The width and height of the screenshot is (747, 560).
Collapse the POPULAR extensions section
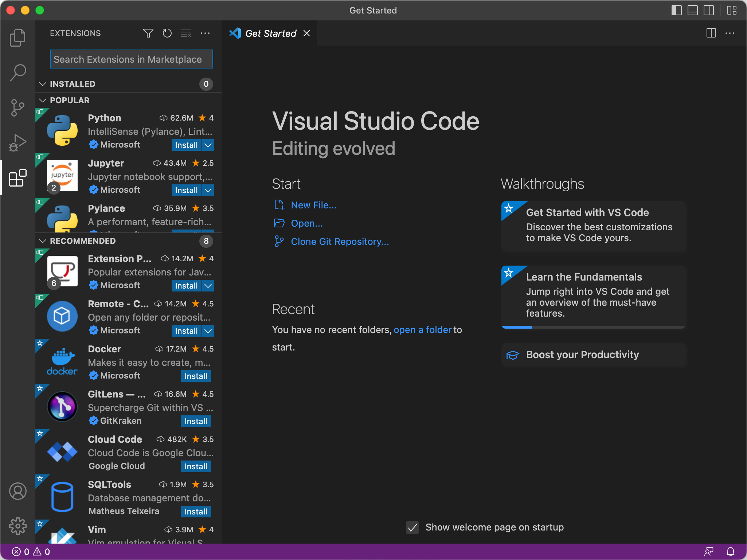click(43, 100)
